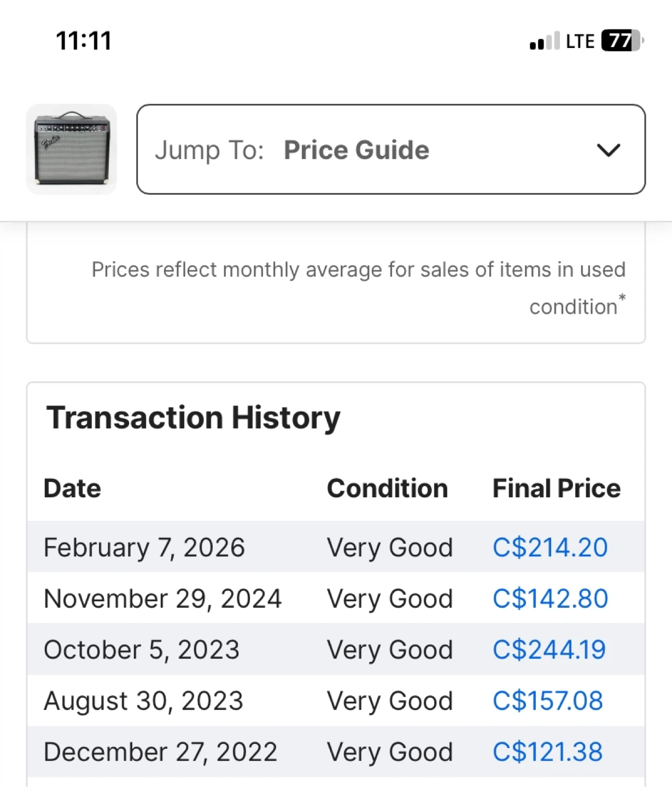Click the Condition column header
This screenshot has height=787, width=672.
[x=387, y=488]
